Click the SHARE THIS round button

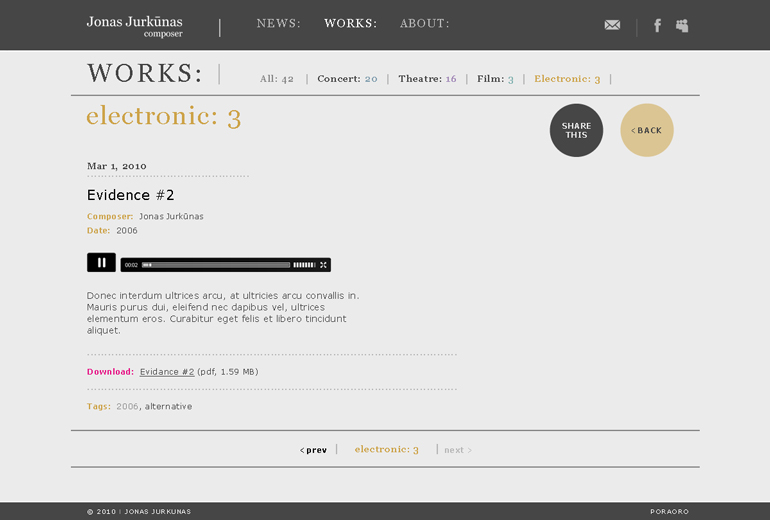576,130
